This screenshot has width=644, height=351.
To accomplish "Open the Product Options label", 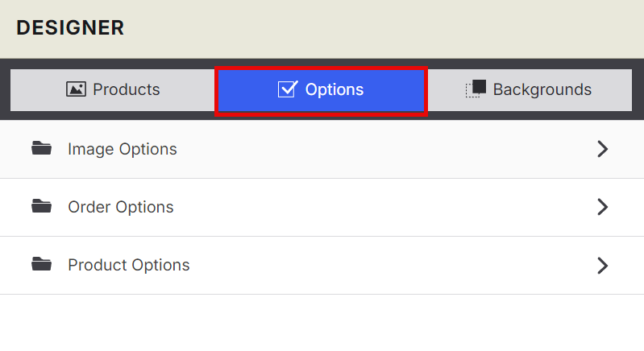I will [129, 266].
